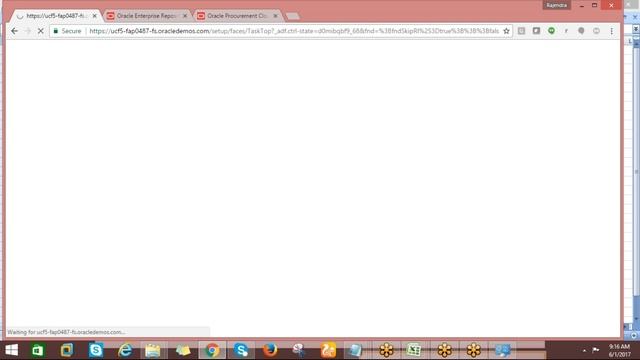Screen dimensions: 640x360
Task: Minimize the Chrome window
Action: 582,5
